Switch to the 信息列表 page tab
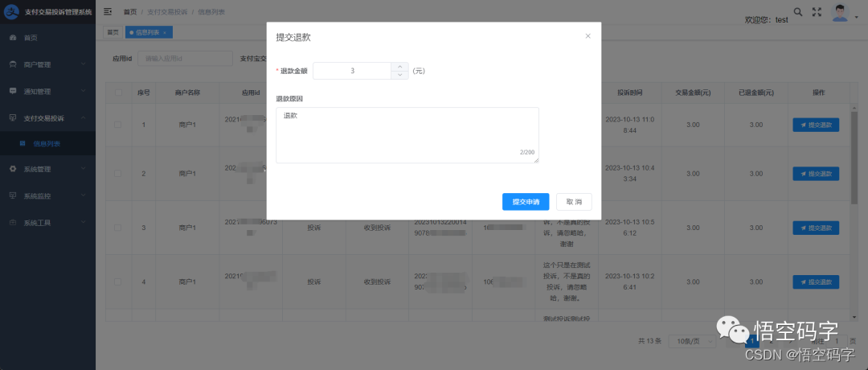This screenshot has height=370, width=868. [x=149, y=33]
